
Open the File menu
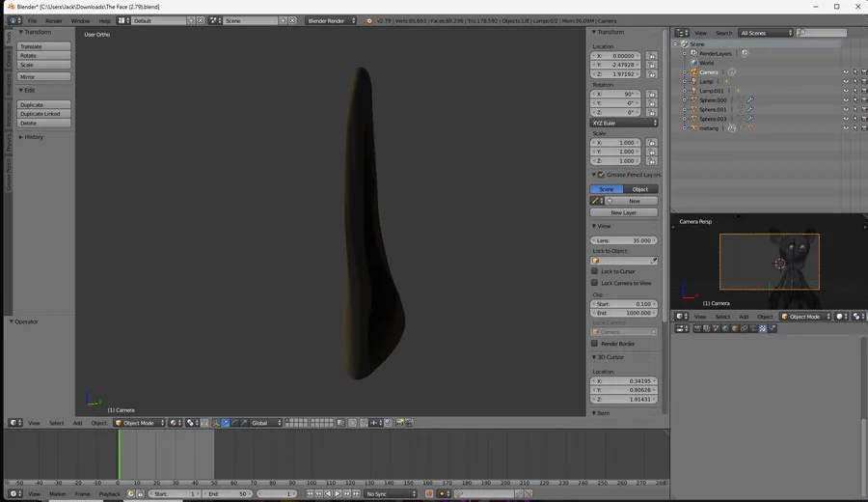32,21
